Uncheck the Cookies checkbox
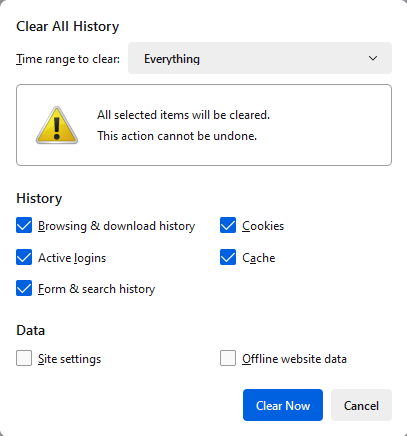The height and width of the screenshot is (436, 407). (x=228, y=225)
